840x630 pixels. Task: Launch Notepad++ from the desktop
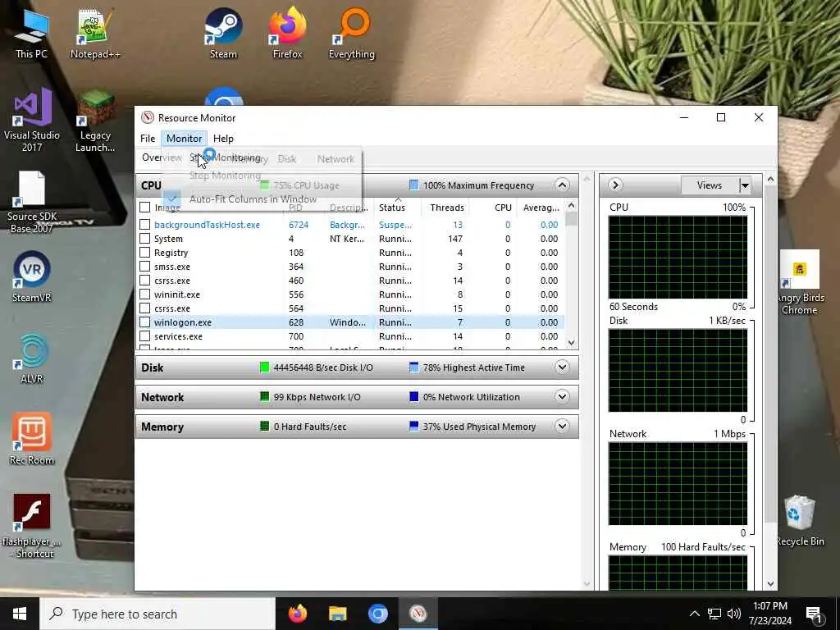point(95,33)
